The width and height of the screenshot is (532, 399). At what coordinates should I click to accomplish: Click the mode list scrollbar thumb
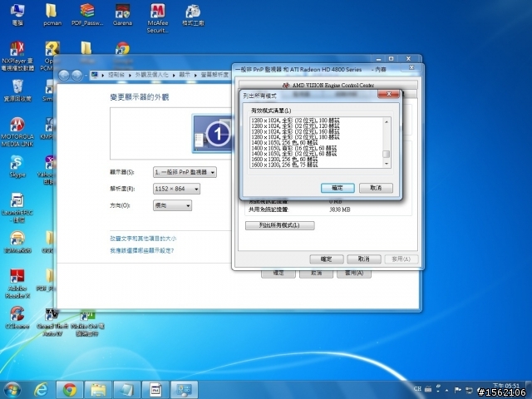tap(386, 154)
